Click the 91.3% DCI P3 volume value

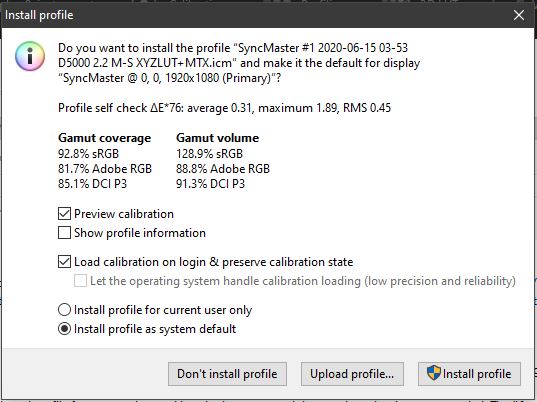(x=211, y=184)
